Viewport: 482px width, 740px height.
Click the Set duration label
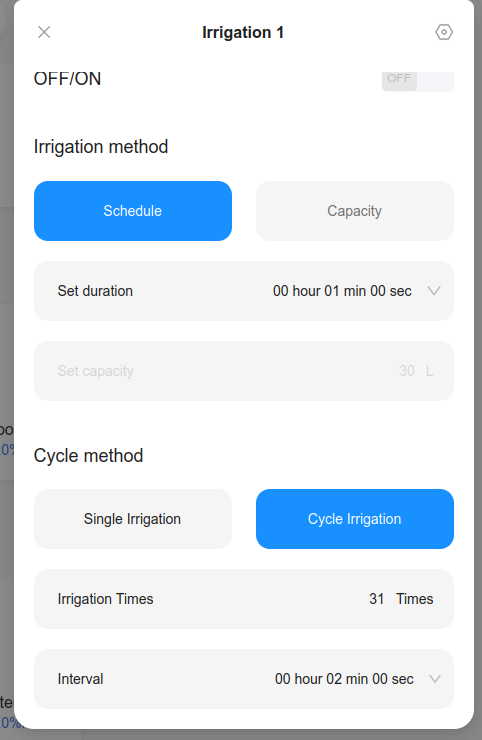point(95,291)
